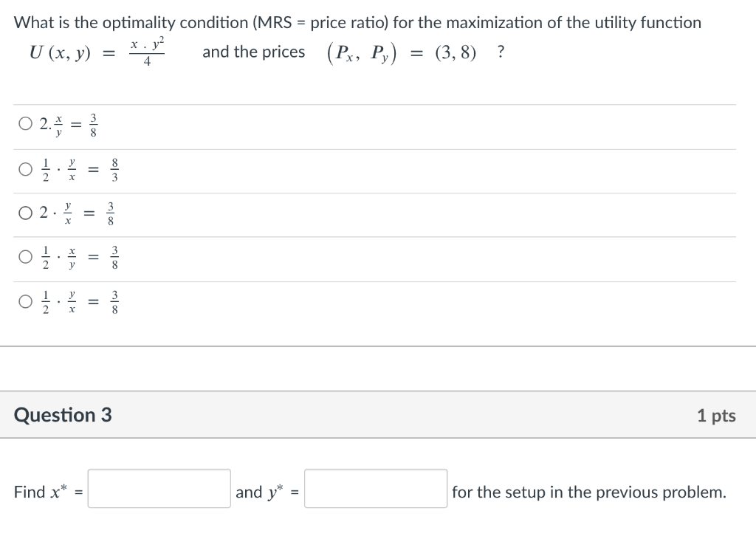Mark the radio option 1/2·x/y = 3/8
The width and height of the screenshot is (756, 553).
point(25,257)
